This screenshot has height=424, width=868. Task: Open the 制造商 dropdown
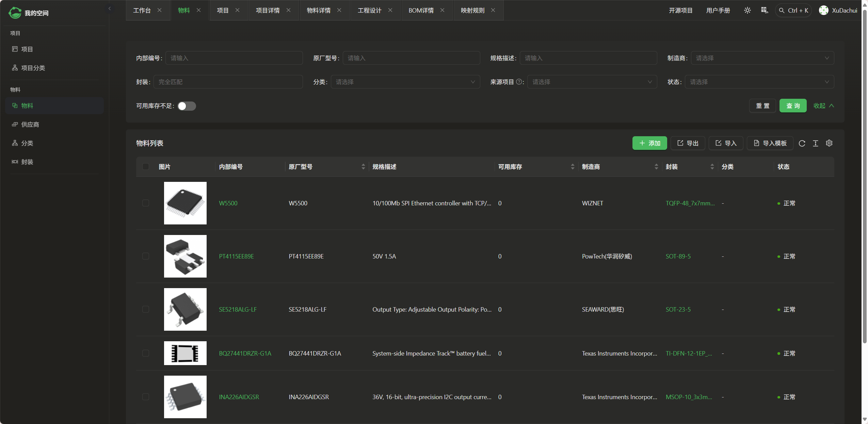coord(762,58)
